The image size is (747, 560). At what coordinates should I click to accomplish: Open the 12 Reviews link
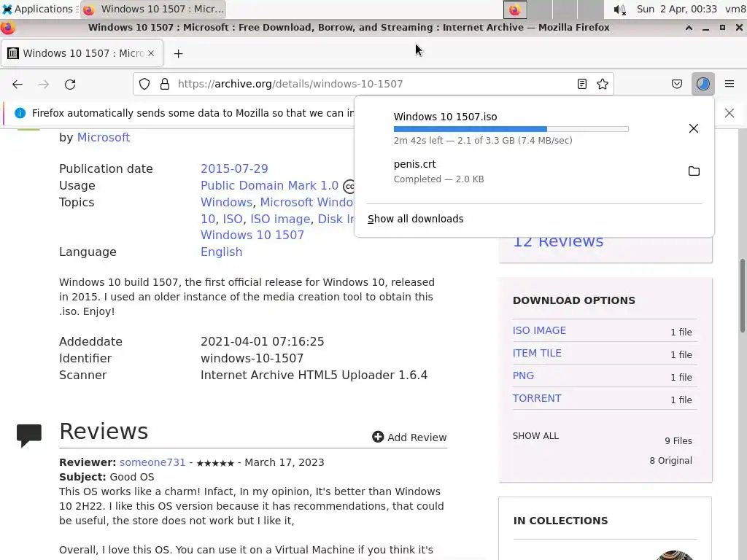coord(558,241)
